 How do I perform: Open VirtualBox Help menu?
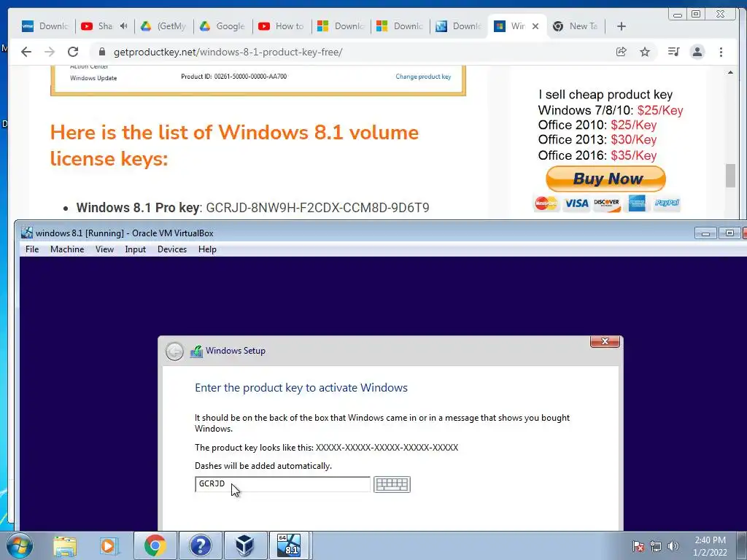pos(207,249)
